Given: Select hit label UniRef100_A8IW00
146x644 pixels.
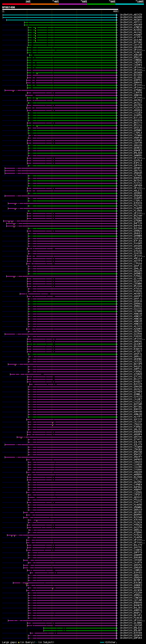Looking at the screenshot, I should coord(131,20).
